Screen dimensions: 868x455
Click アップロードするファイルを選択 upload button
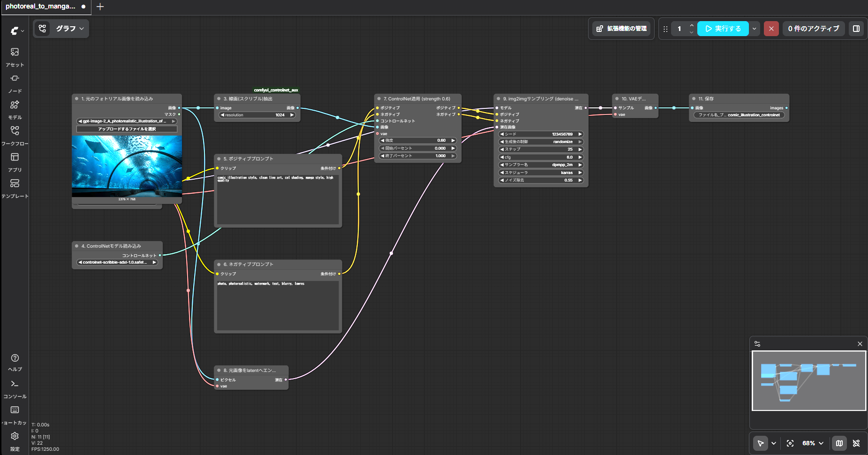127,129
